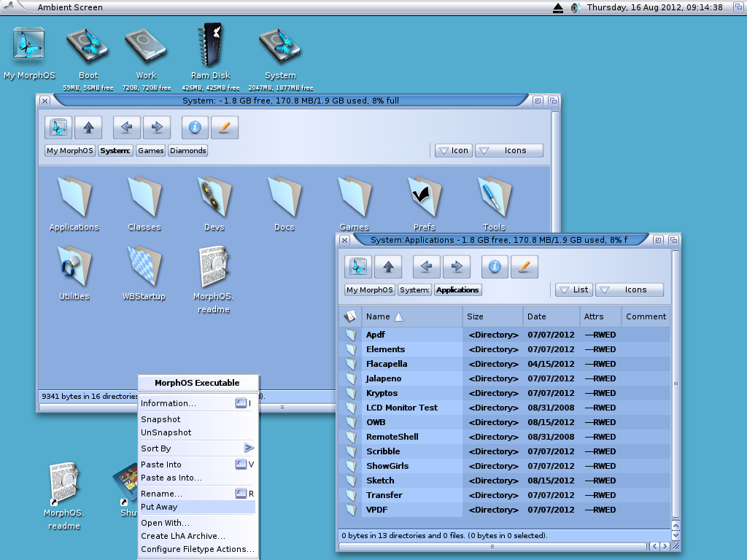Open the WBStartup folder icon
747x560 pixels.
pos(144,265)
